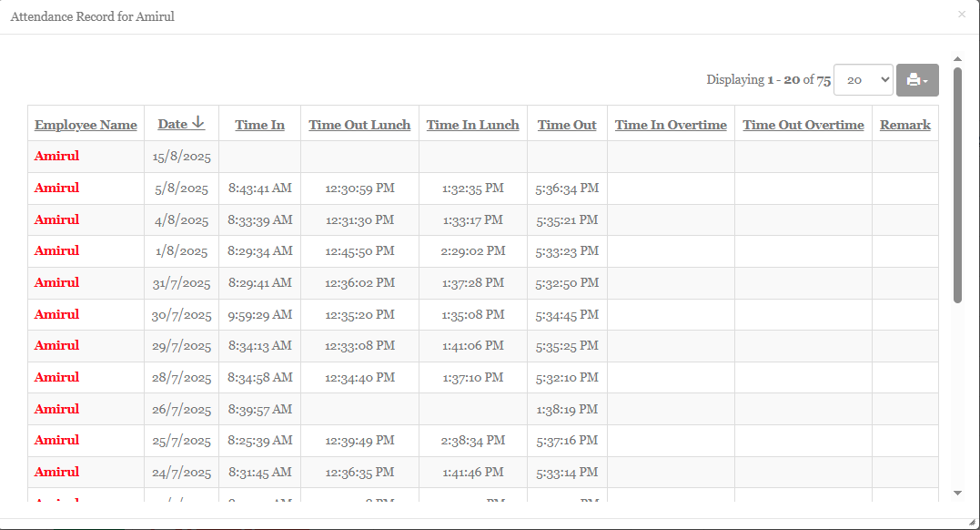Sort by Time Out column header
The width and height of the screenshot is (980, 530).
[x=567, y=125]
